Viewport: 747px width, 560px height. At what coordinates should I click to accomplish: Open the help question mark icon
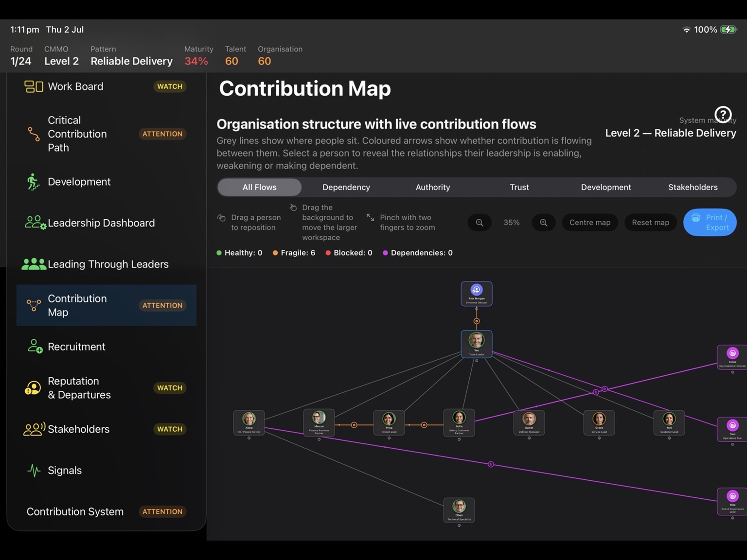(723, 115)
